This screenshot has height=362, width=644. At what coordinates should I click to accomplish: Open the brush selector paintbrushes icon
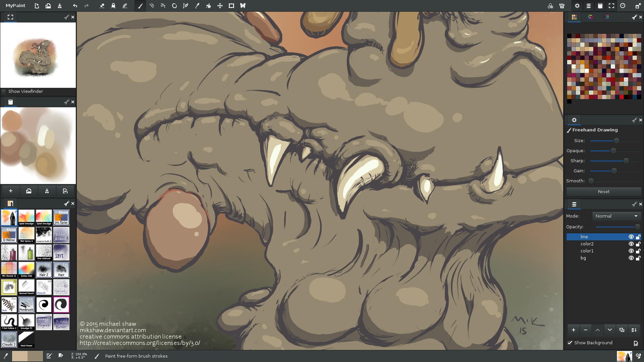point(562,6)
